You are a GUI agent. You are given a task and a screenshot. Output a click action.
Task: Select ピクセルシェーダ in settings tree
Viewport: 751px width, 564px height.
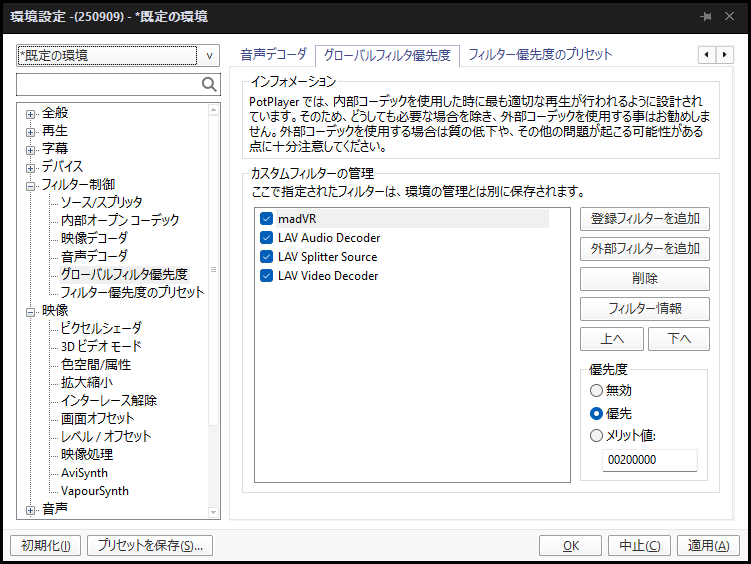point(101,328)
